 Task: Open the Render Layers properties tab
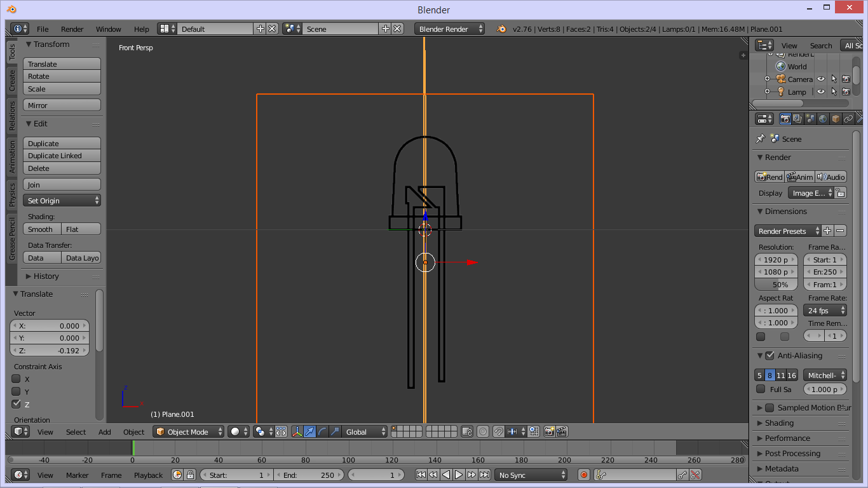click(x=797, y=119)
